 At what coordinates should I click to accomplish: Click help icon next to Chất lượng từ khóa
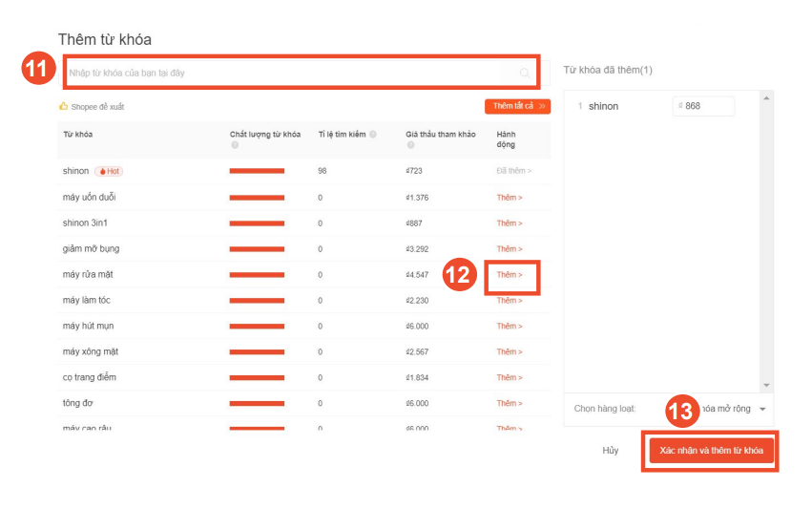tap(235, 145)
